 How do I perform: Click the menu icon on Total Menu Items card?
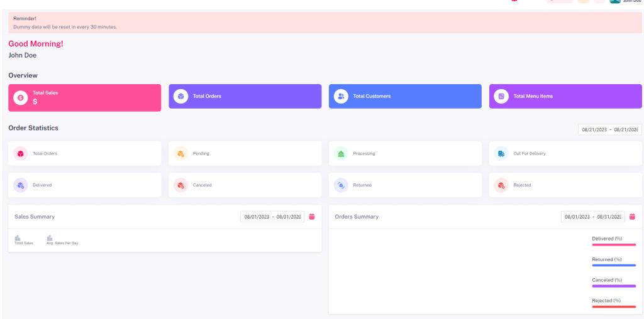pyautogui.click(x=501, y=96)
